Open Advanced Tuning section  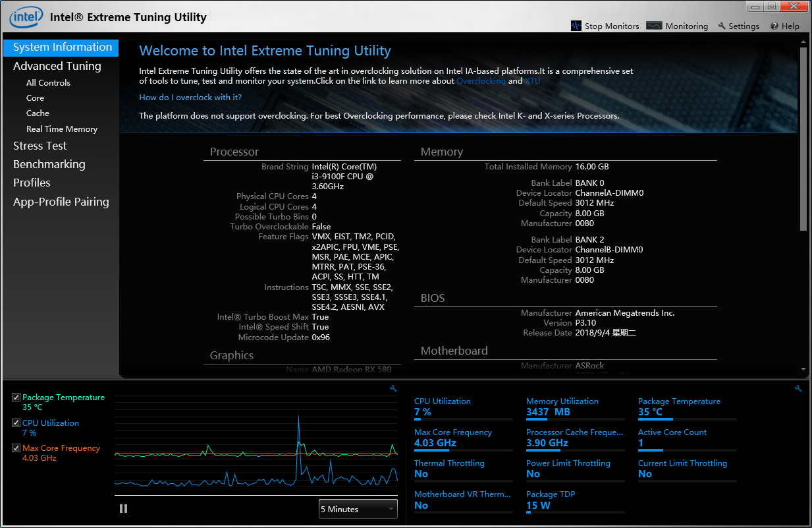point(57,66)
